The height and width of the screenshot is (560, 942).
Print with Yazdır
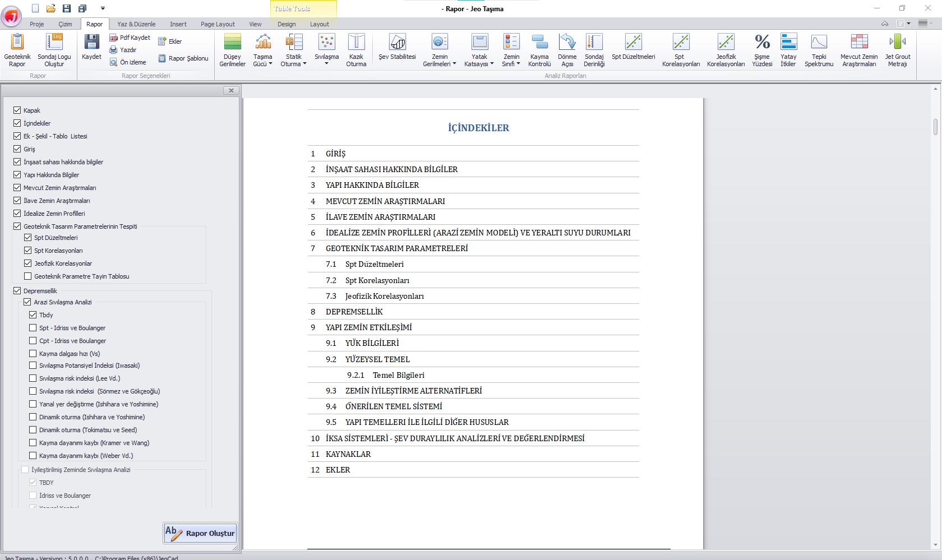(x=123, y=50)
